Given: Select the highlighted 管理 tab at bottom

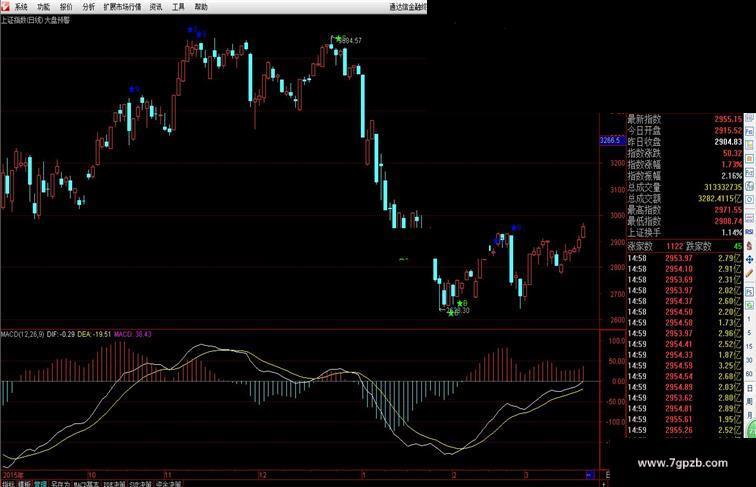Looking at the screenshot, I should 40,484.
